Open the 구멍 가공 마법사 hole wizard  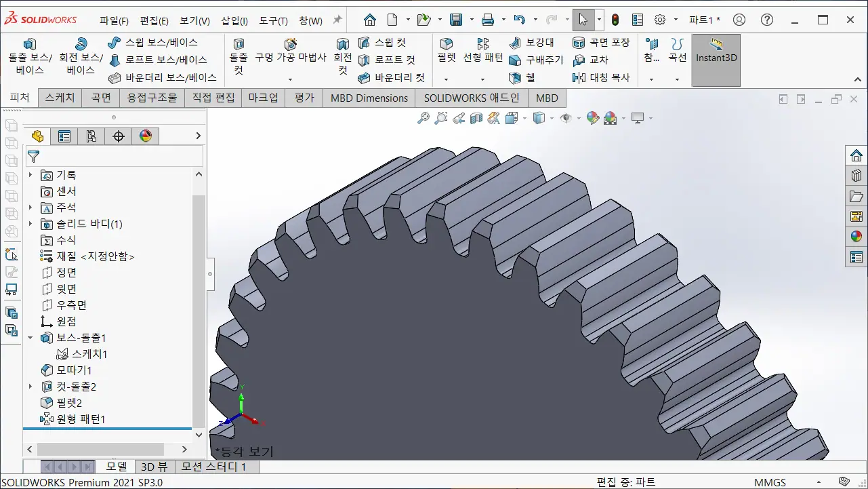[x=291, y=50]
